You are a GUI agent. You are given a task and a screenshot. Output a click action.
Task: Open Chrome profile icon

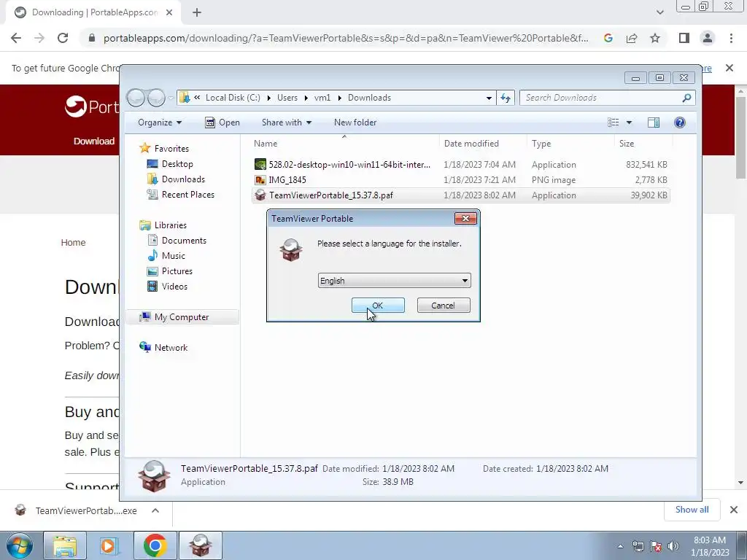click(x=708, y=38)
